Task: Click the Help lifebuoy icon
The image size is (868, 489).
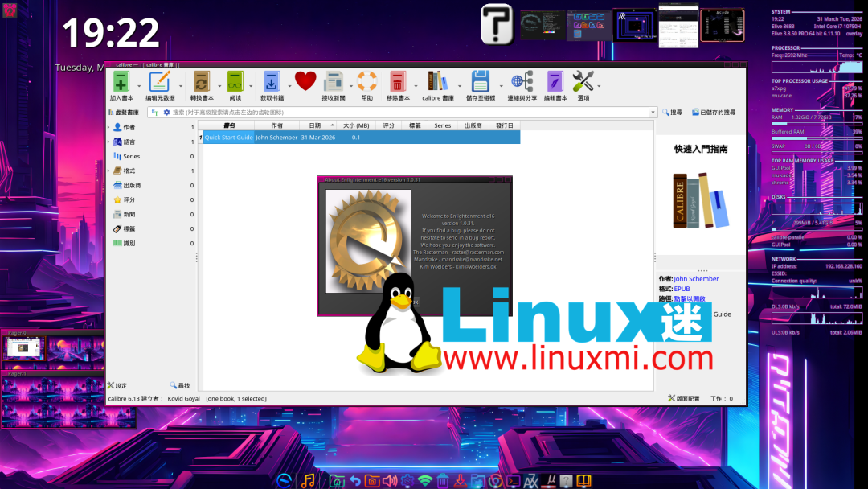Action: pyautogui.click(x=367, y=81)
